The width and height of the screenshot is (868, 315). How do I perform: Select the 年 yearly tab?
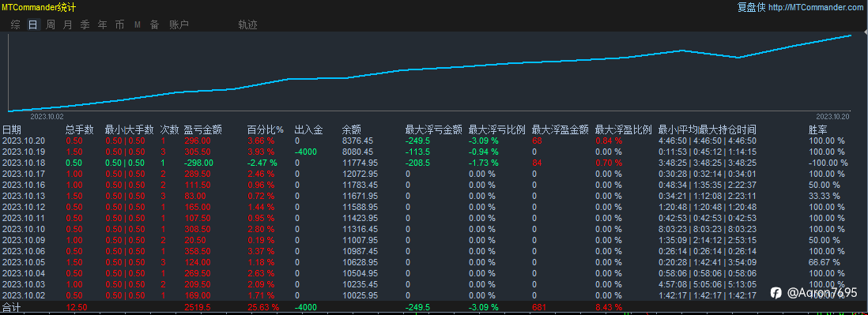[103, 24]
